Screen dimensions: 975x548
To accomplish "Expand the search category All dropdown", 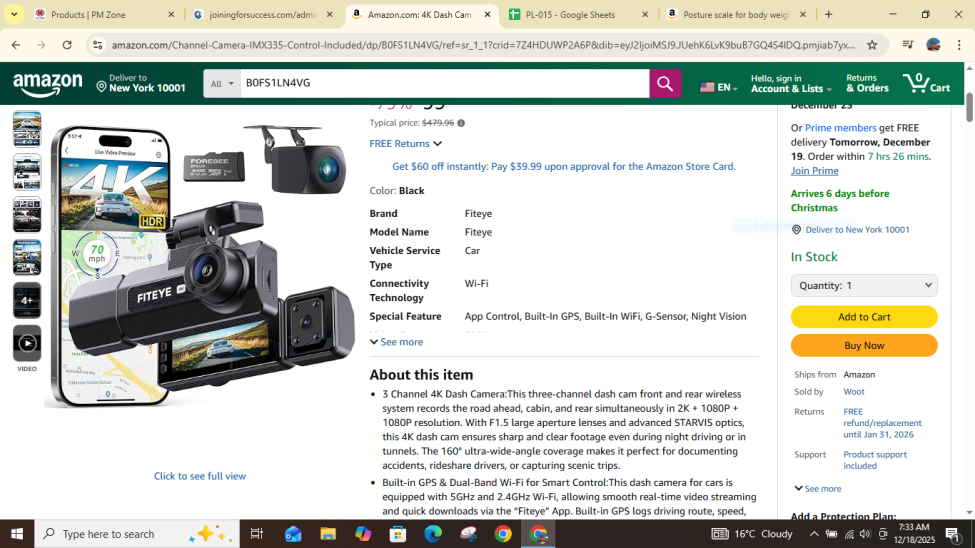I will click(222, 84).
